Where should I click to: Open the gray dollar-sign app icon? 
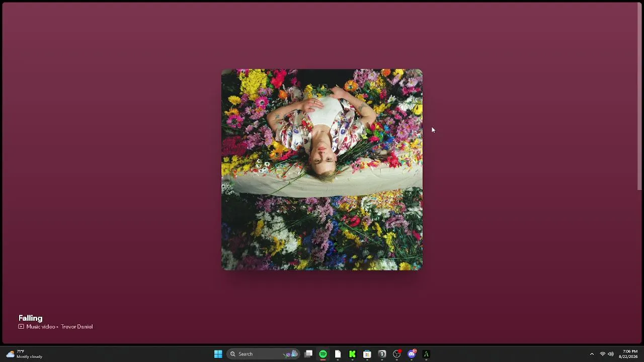click(x=382, y=354)
